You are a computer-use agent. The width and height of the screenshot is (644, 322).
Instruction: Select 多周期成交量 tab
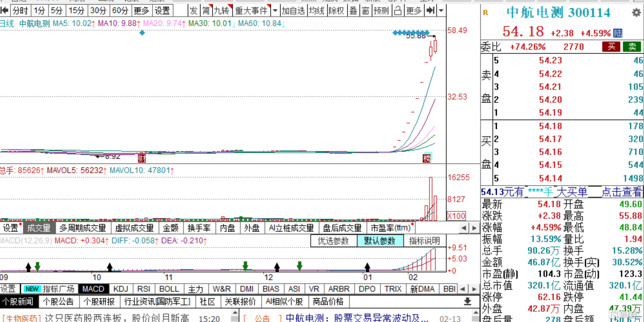(83, 228)
